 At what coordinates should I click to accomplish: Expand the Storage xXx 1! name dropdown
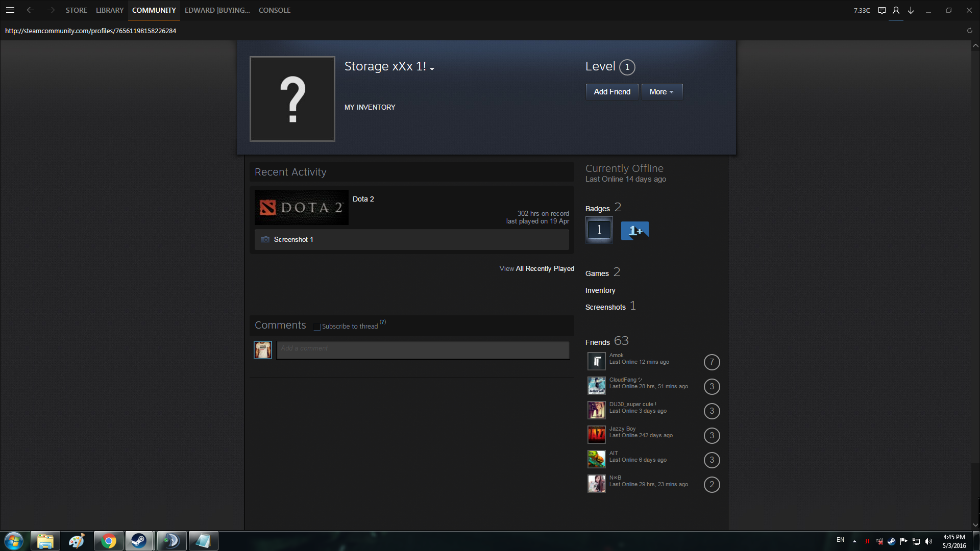tap(432, 69)
